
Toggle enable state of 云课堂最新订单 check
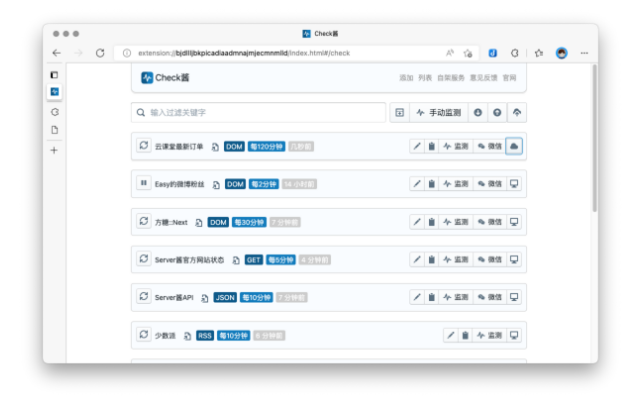(144, 145)
